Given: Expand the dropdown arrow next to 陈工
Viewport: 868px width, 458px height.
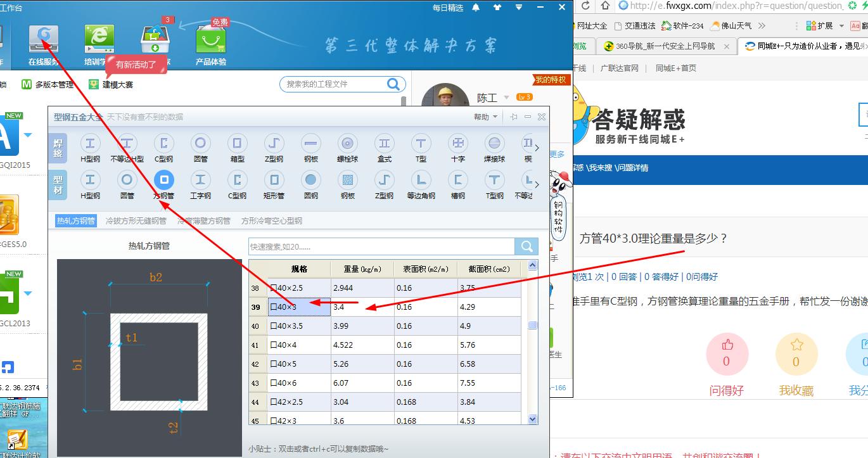Looking at the screenshot, I should click(x=506, y=98).
